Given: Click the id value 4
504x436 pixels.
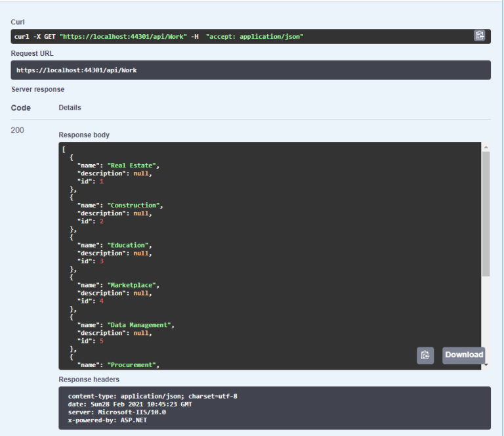Looking at the screenshot, I should coord(102,301).
